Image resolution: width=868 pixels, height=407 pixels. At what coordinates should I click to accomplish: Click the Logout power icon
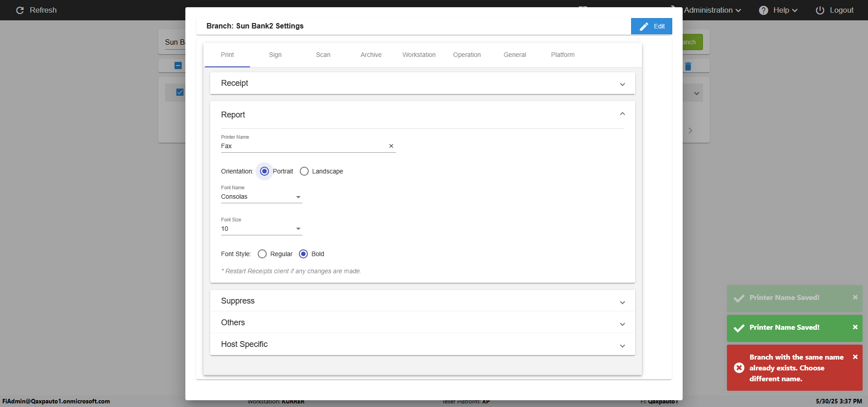[x=820, y=10]
